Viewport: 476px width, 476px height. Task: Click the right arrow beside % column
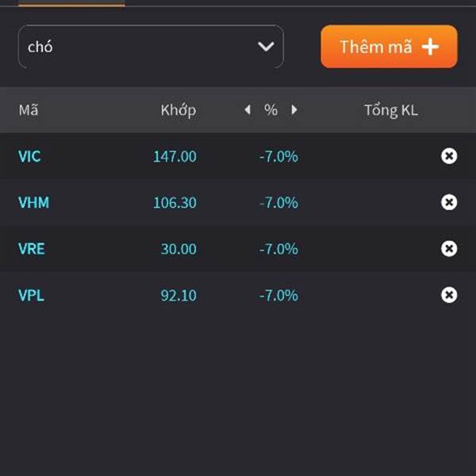point(294,110)
